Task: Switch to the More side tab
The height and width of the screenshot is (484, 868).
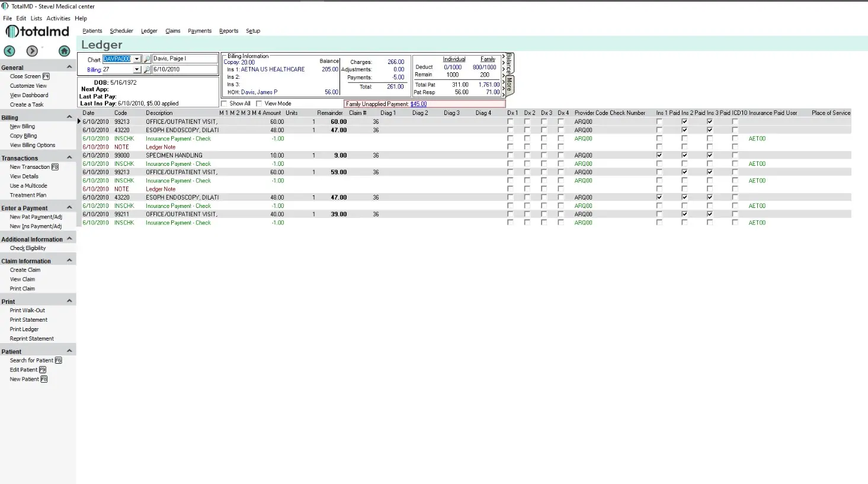Action: (x=508, y=85)
